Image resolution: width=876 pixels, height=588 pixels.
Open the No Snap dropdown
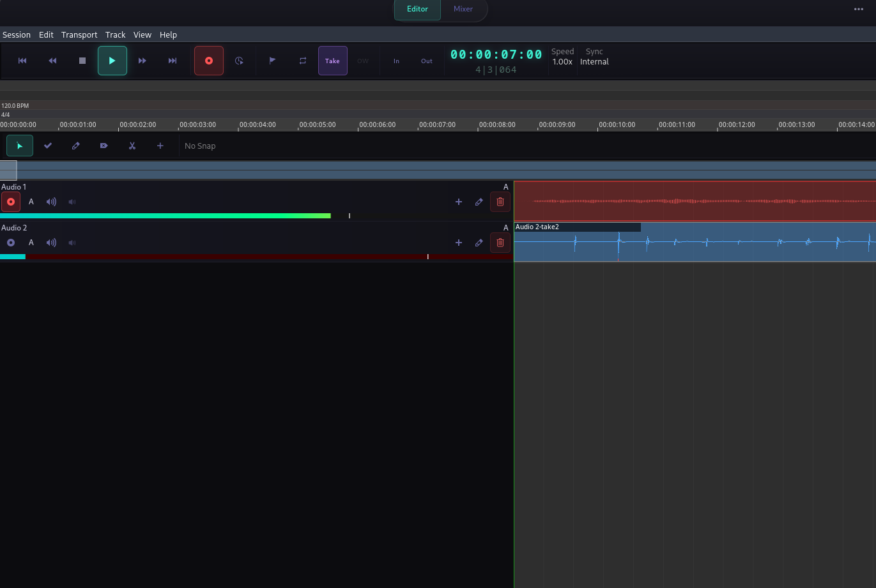200,146
